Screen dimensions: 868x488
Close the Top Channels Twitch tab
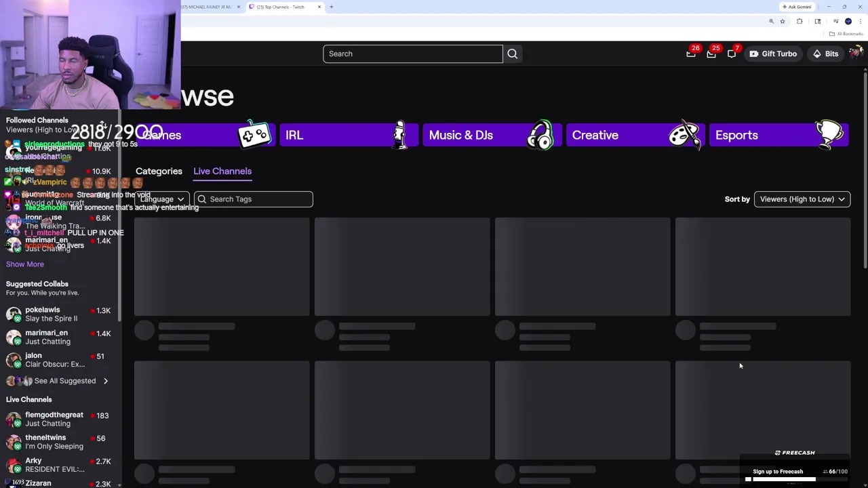[x=319, y=7]
